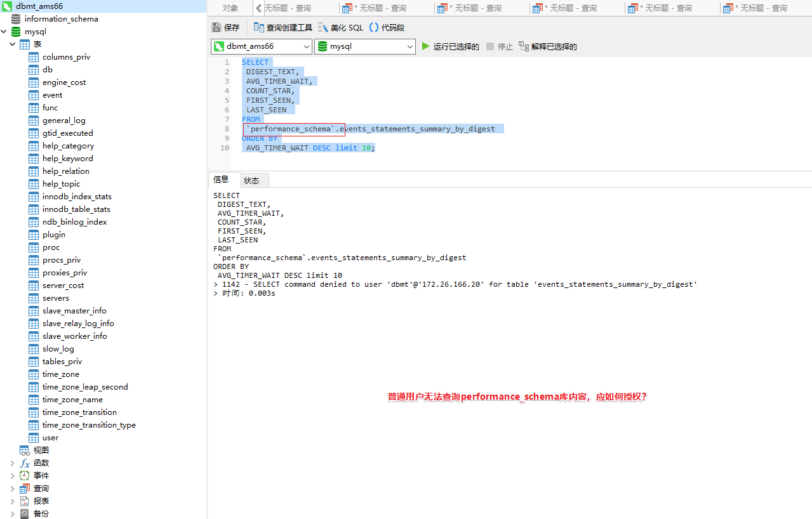Expand the 报表 reports node

(13, 501)
